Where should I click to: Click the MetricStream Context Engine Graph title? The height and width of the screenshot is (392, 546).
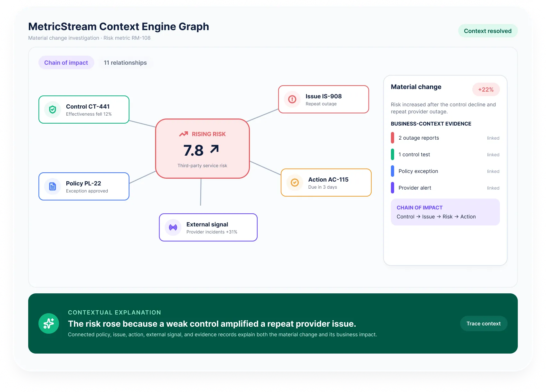119,26
